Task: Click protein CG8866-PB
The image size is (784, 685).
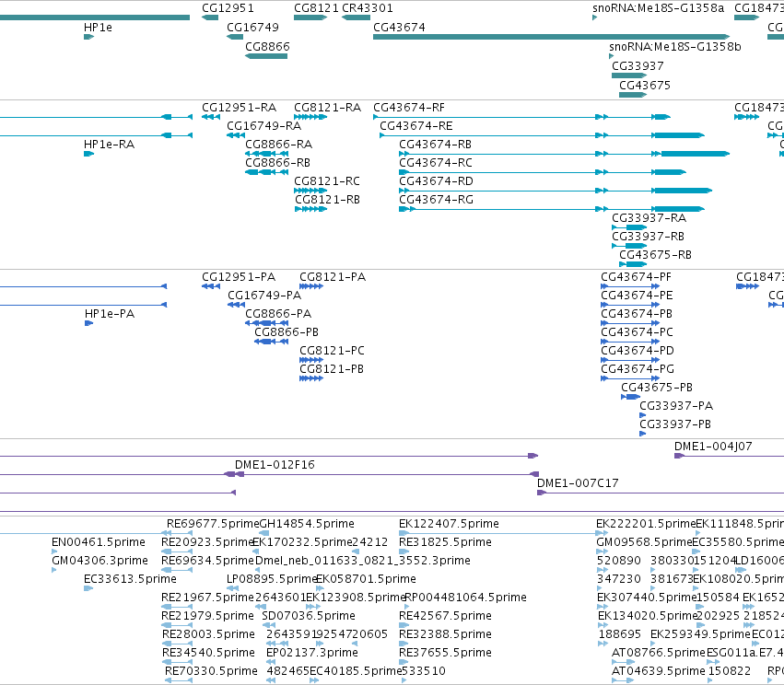Action: 287,332
